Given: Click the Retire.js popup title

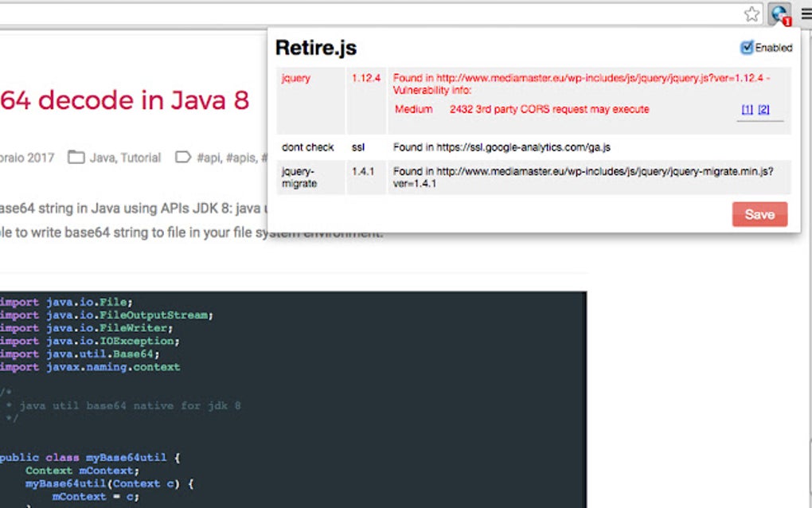Looking at the screenshot, I should pos(316,48).
